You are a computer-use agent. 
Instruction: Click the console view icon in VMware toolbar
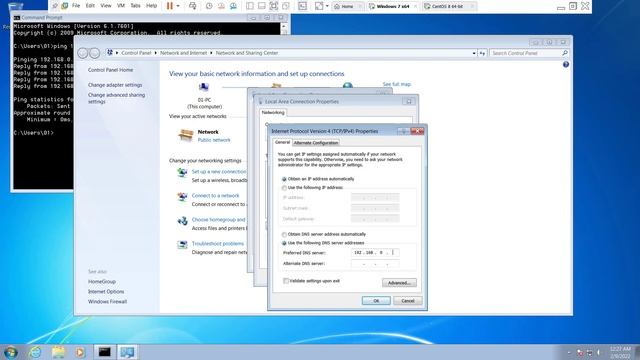302,6
